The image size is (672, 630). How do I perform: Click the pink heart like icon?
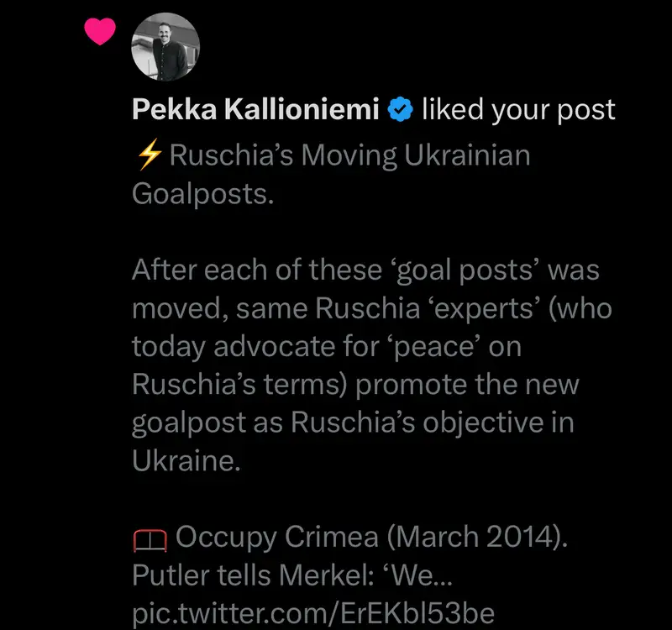101,32
